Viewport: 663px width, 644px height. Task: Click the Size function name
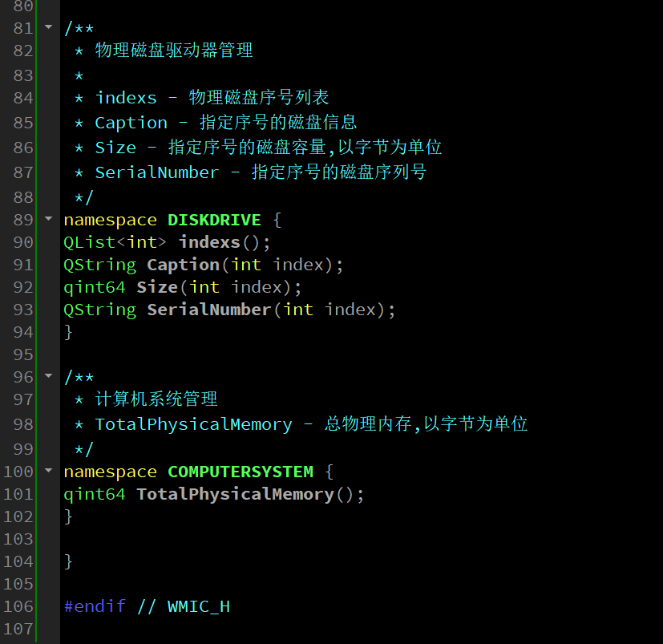[157, 287]
